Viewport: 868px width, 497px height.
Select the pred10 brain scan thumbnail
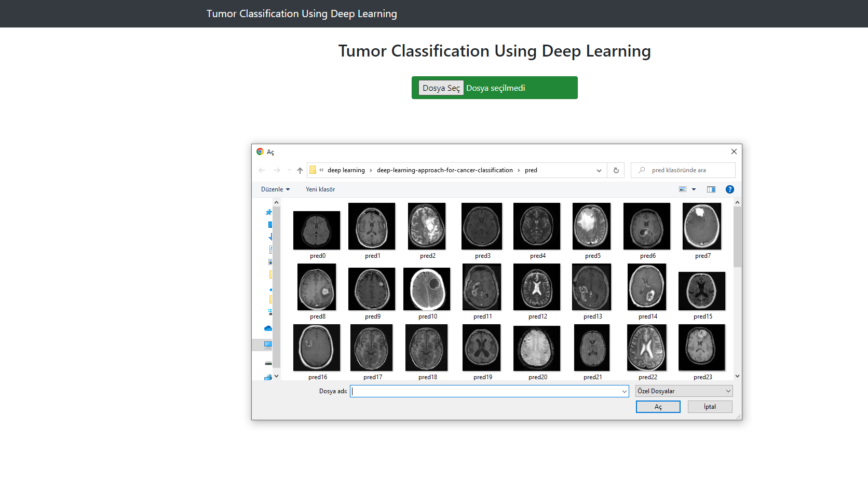pyautogui.click(x=426, y=288)
